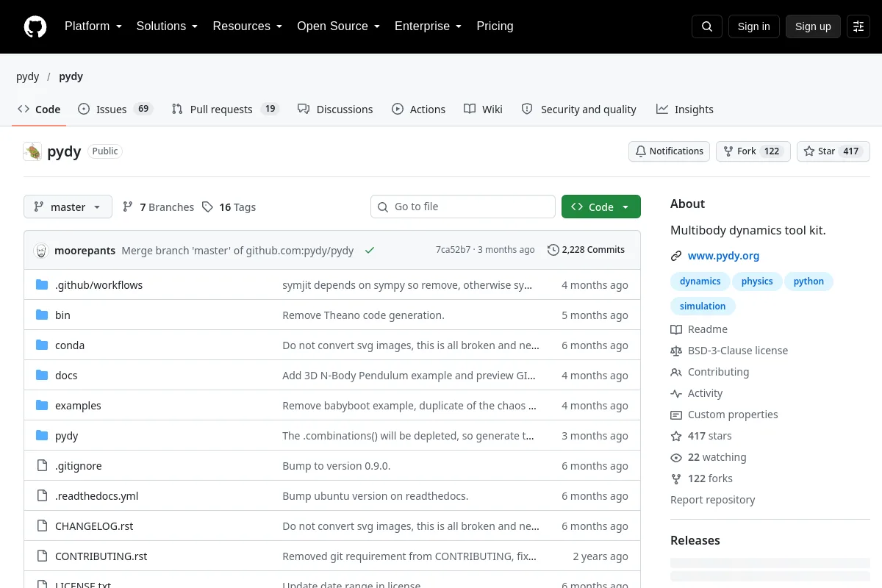Image resolution: width=882 pixels, height=588 pixels.
Task: Click the conda folder icon
Action: pyautogui.click(x=42, y=345)
